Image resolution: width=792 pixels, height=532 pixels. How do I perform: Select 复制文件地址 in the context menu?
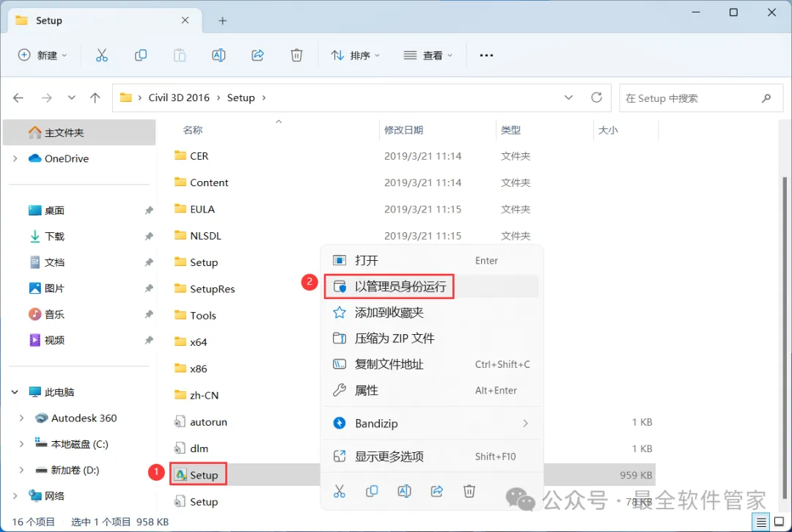432,364
